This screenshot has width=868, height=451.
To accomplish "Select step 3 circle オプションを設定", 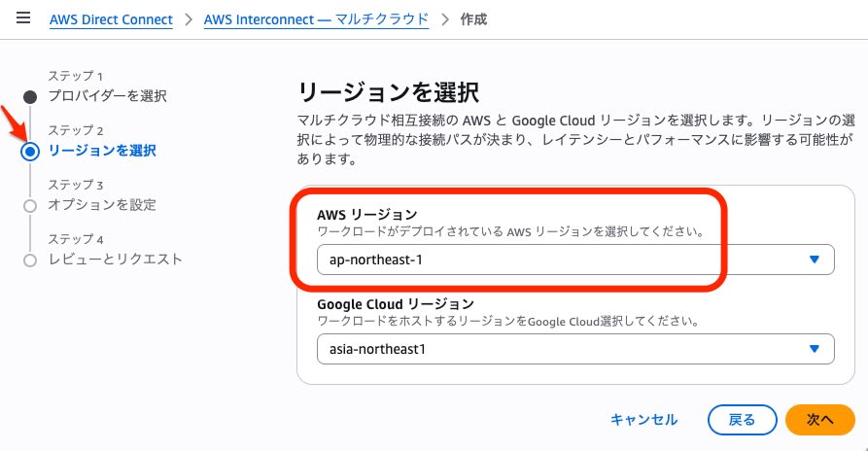I will (x=30, y=206).
